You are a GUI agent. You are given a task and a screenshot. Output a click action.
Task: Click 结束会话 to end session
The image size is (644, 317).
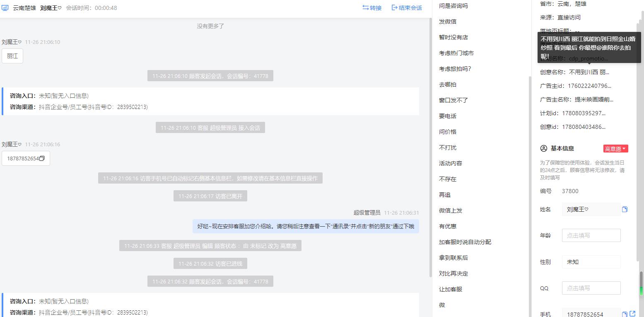click(x=407, y=8)
